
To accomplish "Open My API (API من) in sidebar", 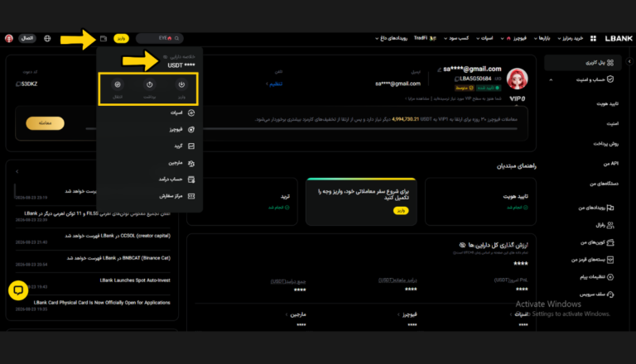I will click(611, 164).
